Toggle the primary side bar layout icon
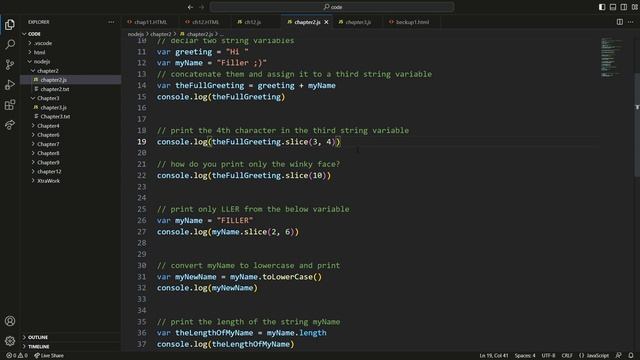 click(x=602, y=7)
